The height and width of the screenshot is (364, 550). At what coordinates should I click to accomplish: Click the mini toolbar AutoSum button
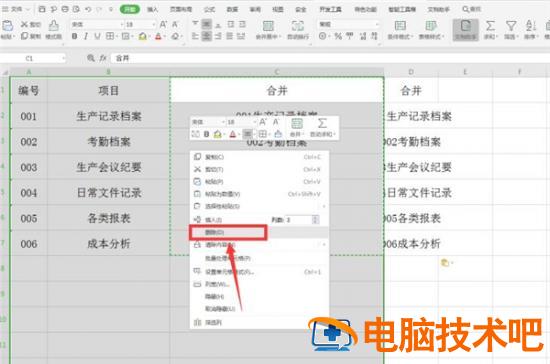coord(322,127)
